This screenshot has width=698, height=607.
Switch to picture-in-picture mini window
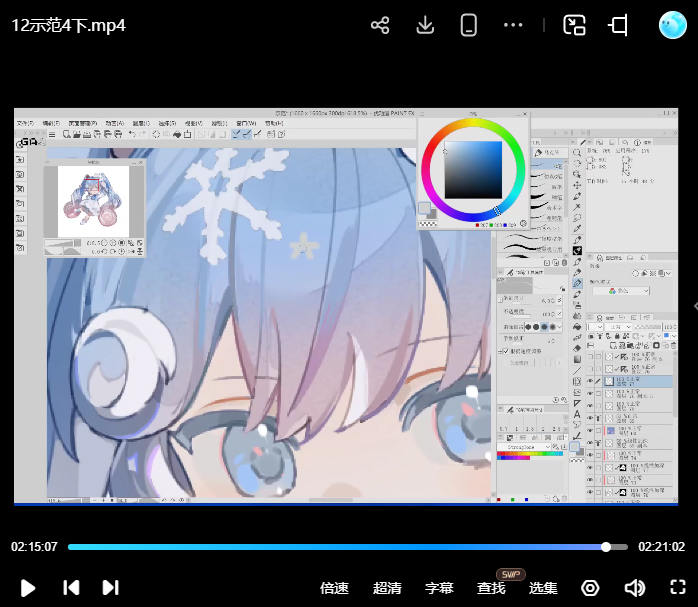[x=574, y=25]
